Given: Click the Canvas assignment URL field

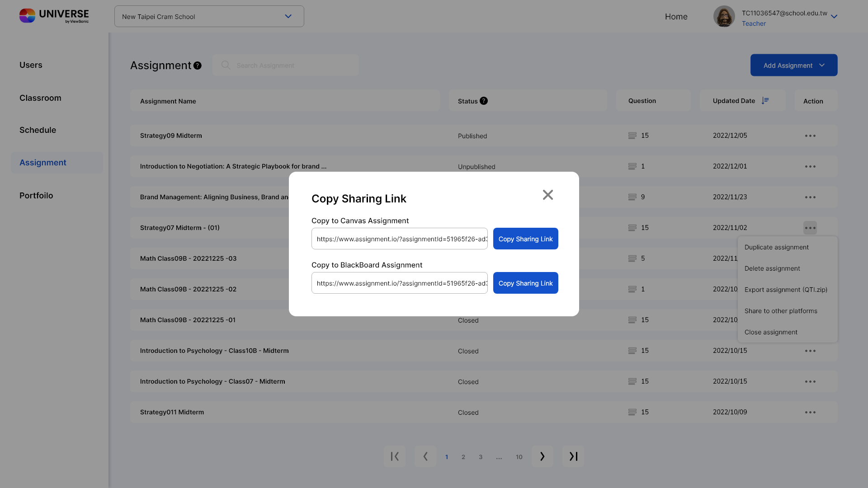Looking at the screenshot, I should click(x=399, y=239).
